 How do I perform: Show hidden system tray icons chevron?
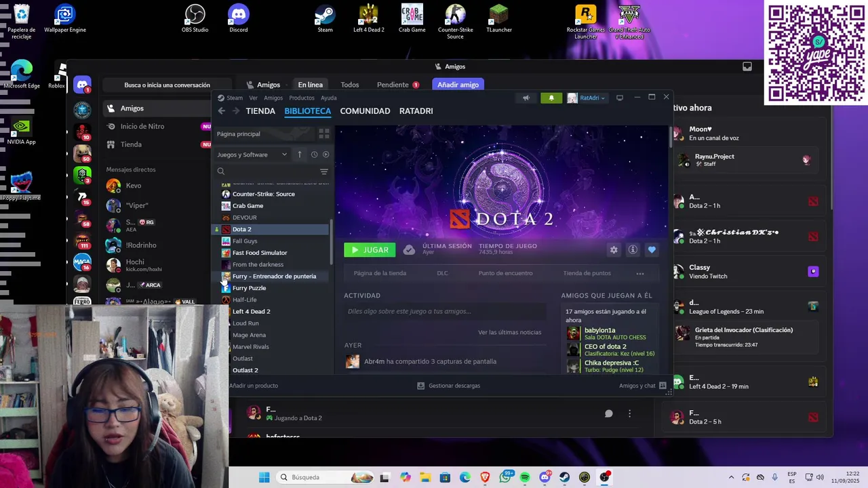pos(731,477)
